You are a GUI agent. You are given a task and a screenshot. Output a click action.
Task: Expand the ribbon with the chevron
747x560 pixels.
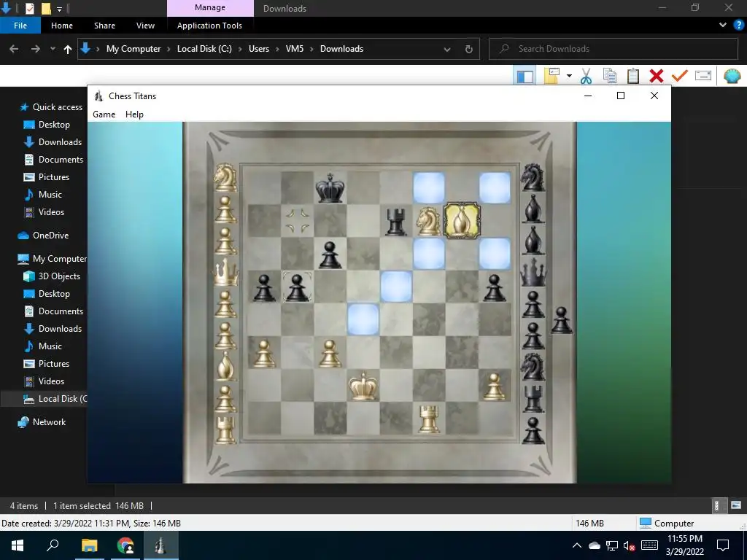click(723, 26)
